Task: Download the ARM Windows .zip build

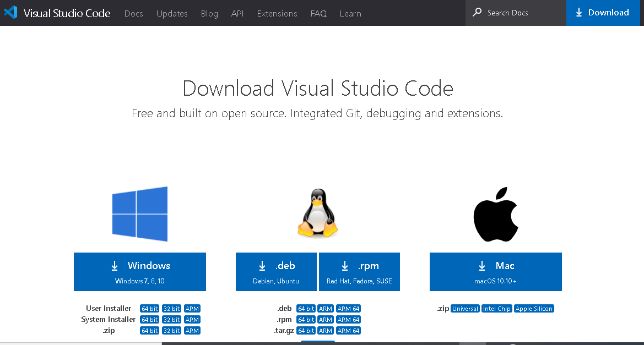Action: click(x=192, y=330)
